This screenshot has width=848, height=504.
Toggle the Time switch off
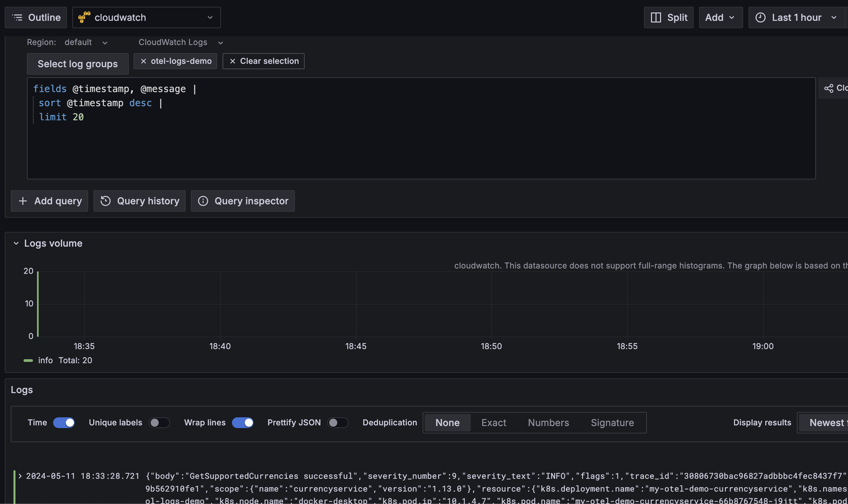(64, 423)
